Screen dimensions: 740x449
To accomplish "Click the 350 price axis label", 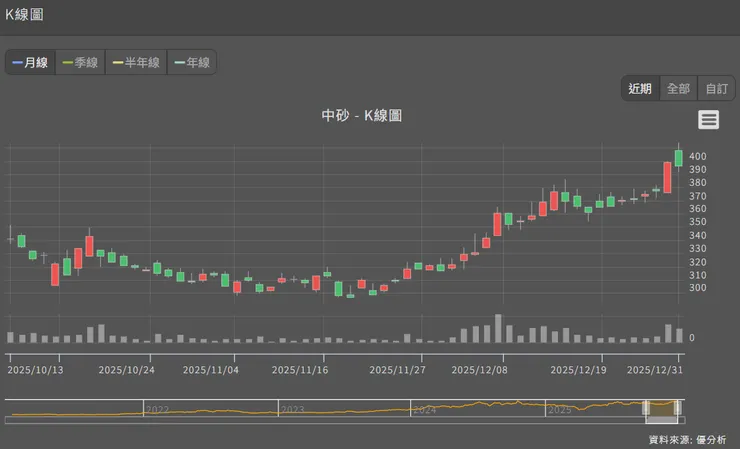I will 698,222.
